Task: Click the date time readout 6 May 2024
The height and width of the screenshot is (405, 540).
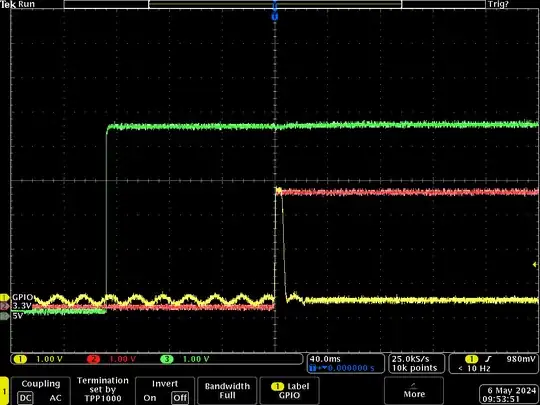Action: coord(509,395)
